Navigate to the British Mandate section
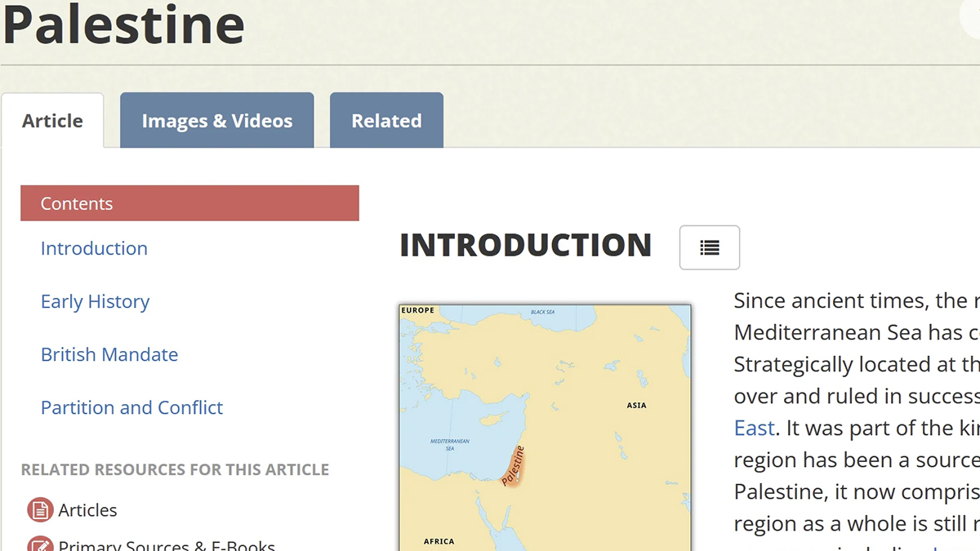This screenshot has width=980, height=551. (x=109, y=354)
